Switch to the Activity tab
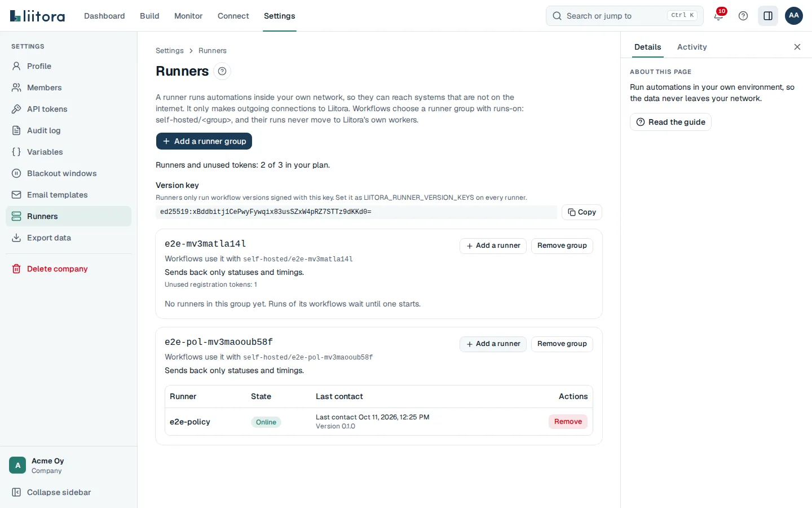This screenshot has height=508, width=812. (x=692, y=47)
